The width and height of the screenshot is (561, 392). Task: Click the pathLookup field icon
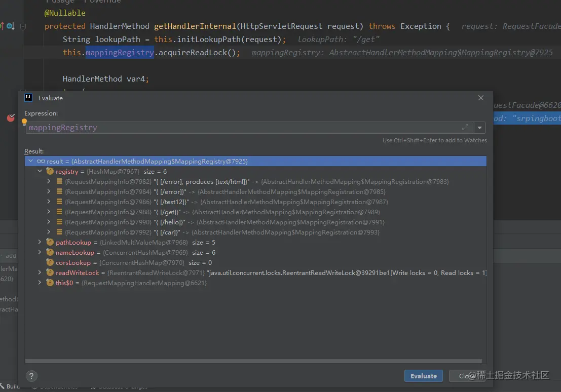click(x=50, y=242)
